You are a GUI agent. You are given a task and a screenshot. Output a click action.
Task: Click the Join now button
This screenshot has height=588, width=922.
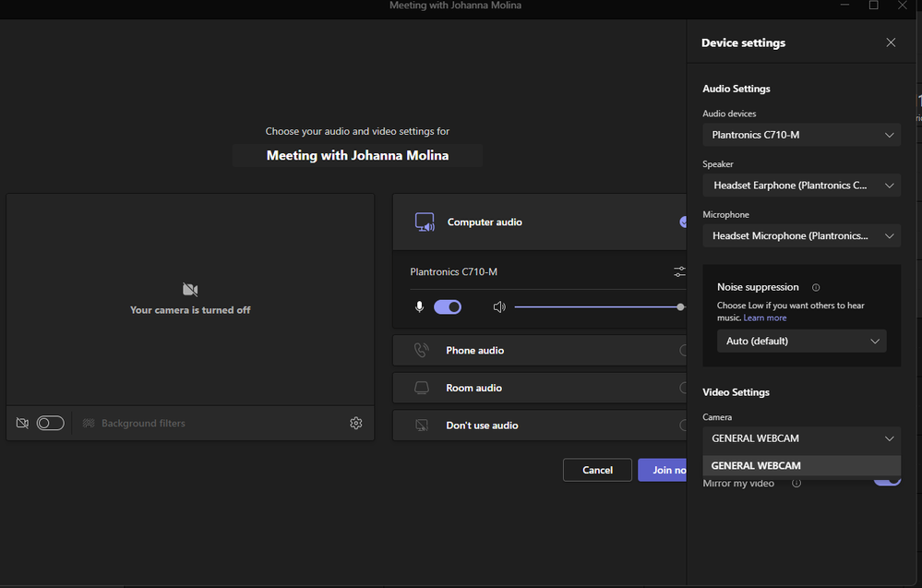tap(663, 470)
